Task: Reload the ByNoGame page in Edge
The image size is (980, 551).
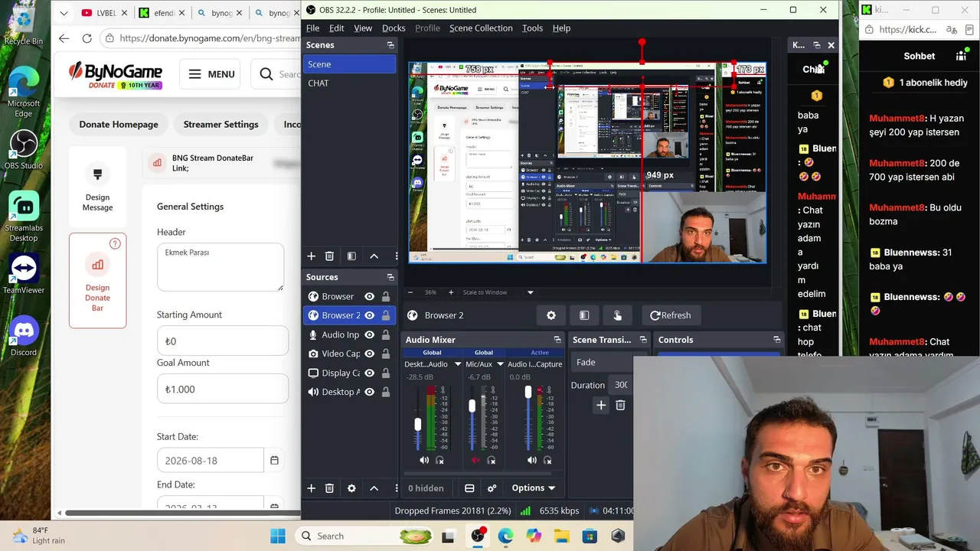Action: tap(87, 38)
